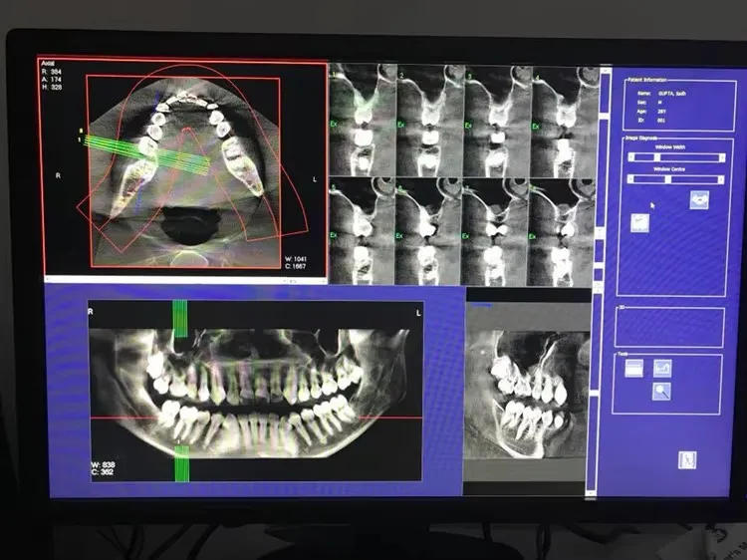Select cross-section slice number 4
The height and width of the screenshot is (560, 747).
(x=565, y=120)
